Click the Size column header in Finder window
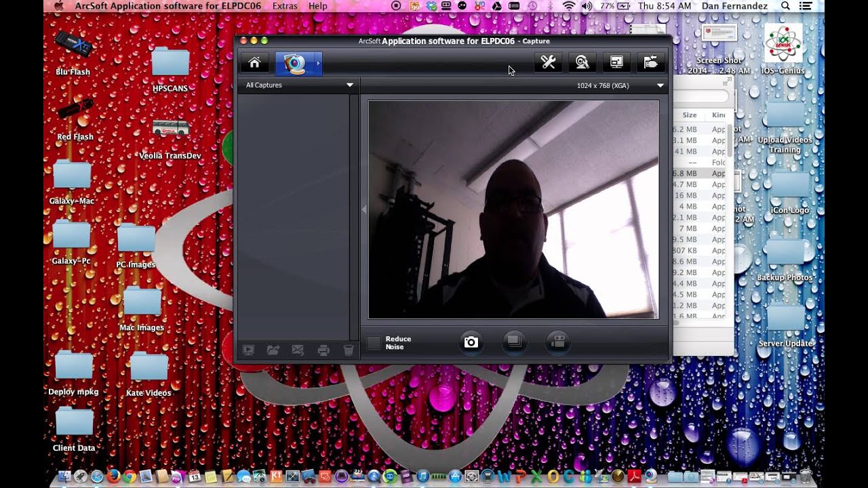Viewport: 868px width, 488px height. (690, 115)
